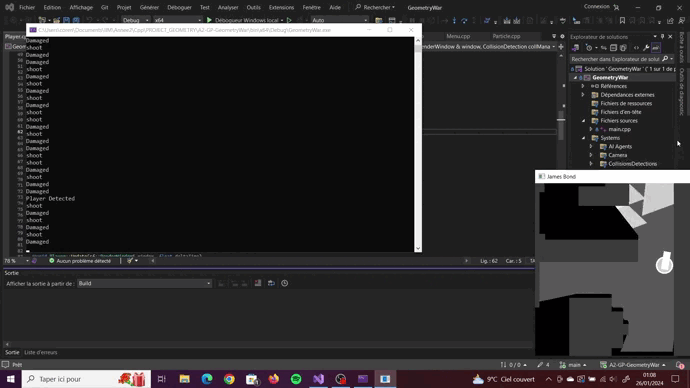Toggle word wrap in the Sortie panel
This screenshot has width=690, height=388.
pos(271,283)
